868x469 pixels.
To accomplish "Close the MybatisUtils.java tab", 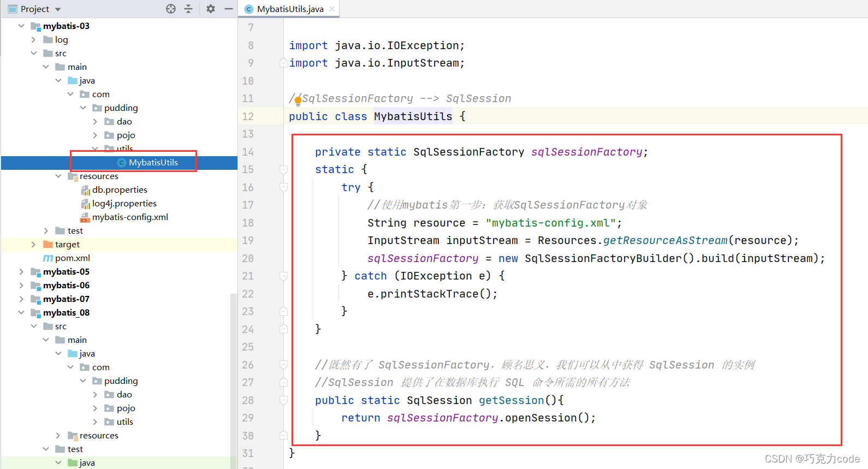I will (332, 9).
